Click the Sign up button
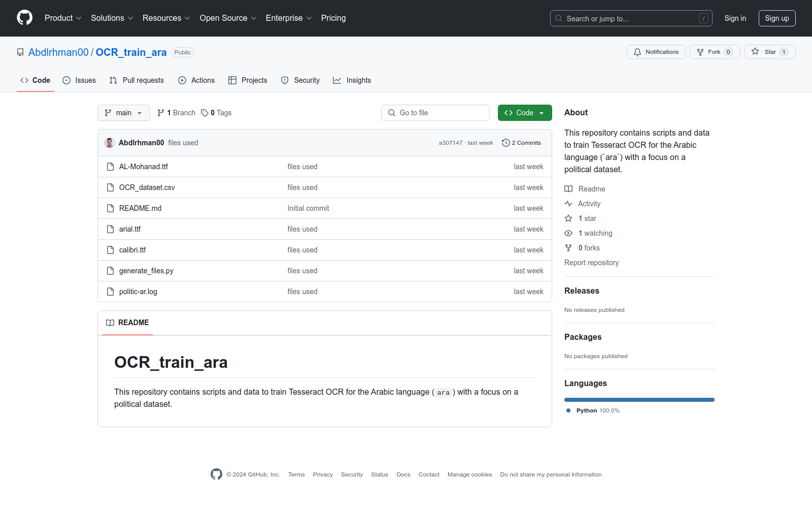The width and height of the screenshot is (812, 508). coord(777,18)
